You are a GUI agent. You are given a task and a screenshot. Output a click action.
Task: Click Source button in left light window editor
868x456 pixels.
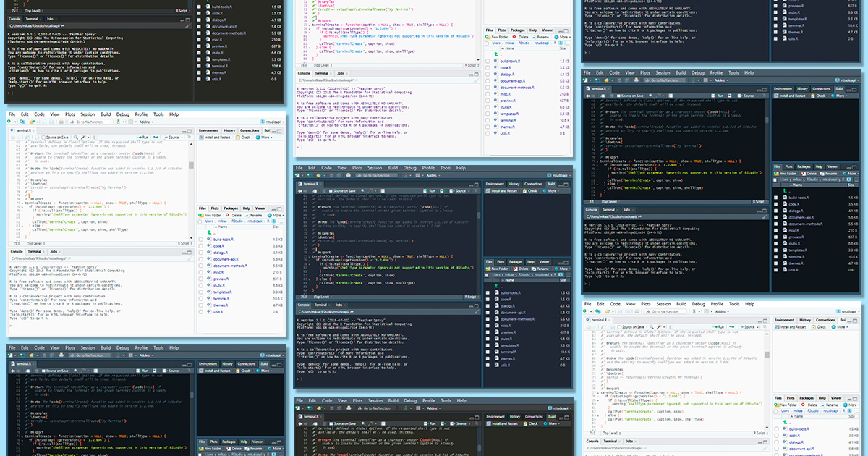click(x=174, y=137)
